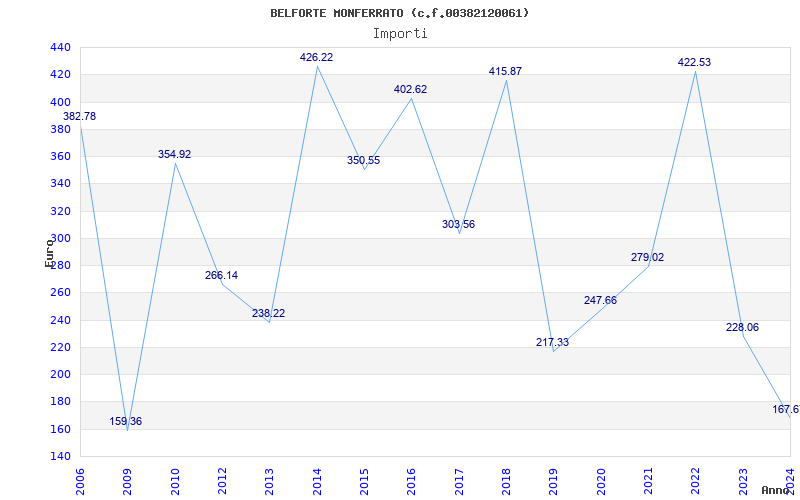
Task: Select the 217.33 data label
Action: 552,342
